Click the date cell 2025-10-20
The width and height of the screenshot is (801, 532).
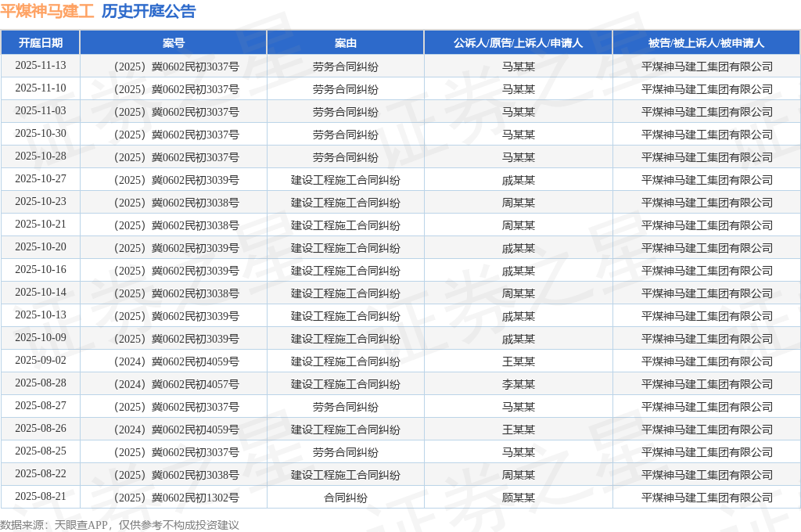pyautogui.click(x=41, y=247)
